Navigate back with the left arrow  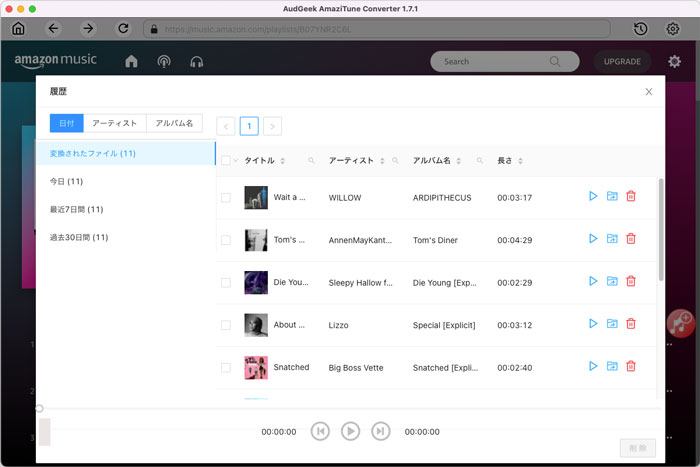click(x=53, y=29)
